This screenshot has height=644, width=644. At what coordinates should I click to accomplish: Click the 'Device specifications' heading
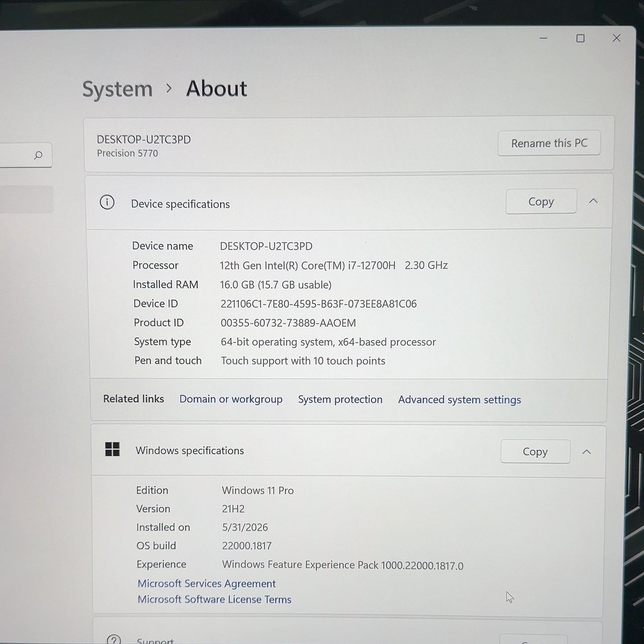[x=180, y=204]
